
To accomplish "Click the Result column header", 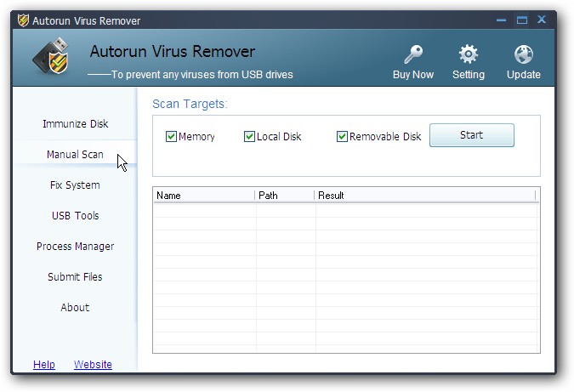I will coord(423,196).
